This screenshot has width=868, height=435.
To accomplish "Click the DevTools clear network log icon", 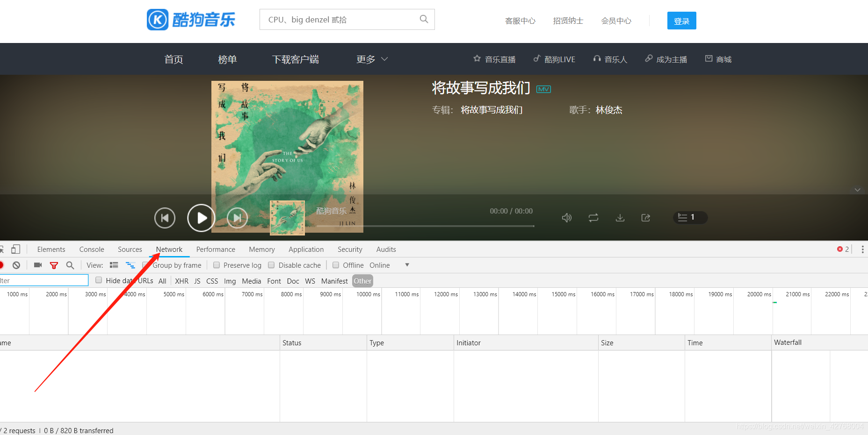I will click(16, 265).
